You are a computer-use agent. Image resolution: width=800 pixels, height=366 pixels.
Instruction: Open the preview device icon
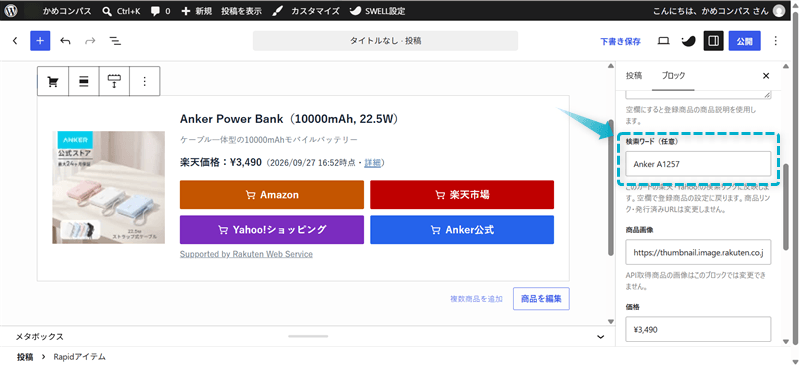pyautogui.click(x=663, y=41)
